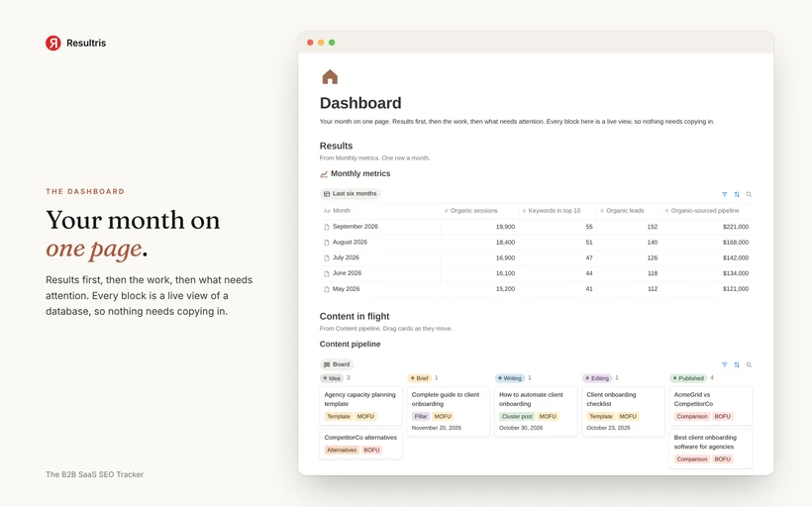Click the Writing status group label
This screenshot has height=507, width=812.
510,378
